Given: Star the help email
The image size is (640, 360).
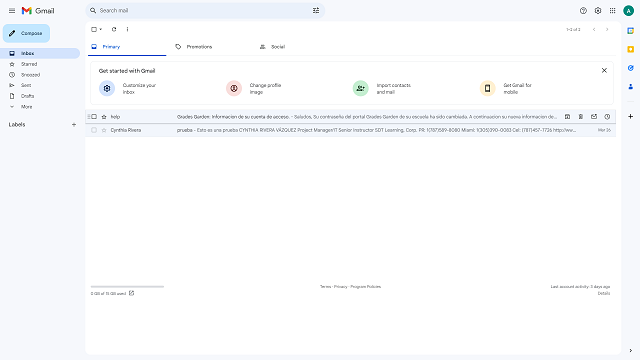Looking at the screenshot, I should point(104,117).
